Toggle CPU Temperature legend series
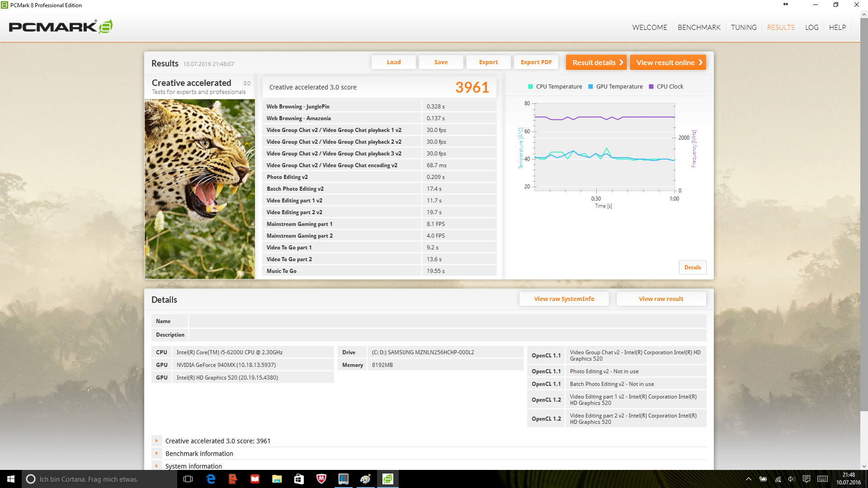Screen dimensions: 868x488 point(555,87)
